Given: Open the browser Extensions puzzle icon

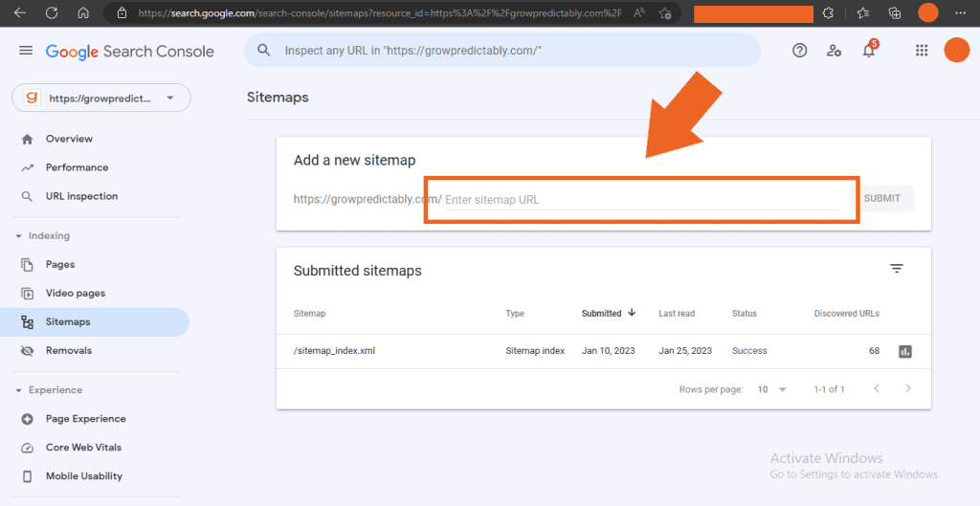Looking at the screenshot, I should coord(828,13).
